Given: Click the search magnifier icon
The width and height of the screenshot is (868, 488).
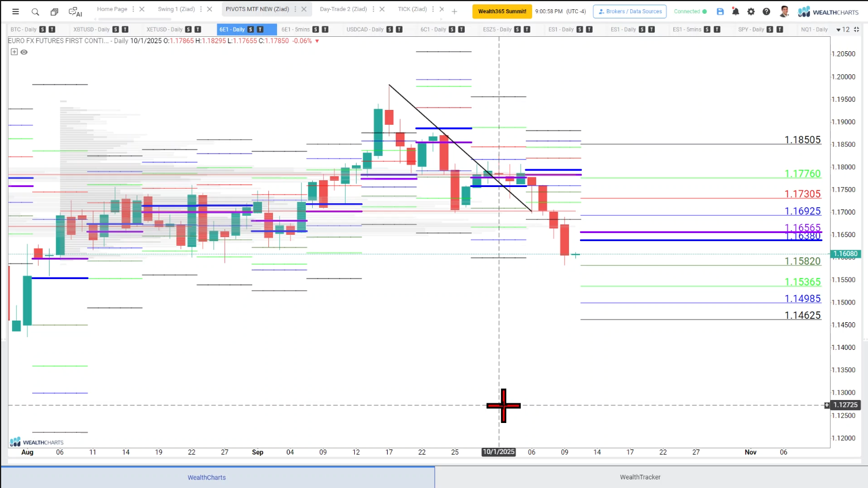Looking at the screenshot, I should (35, 12).
